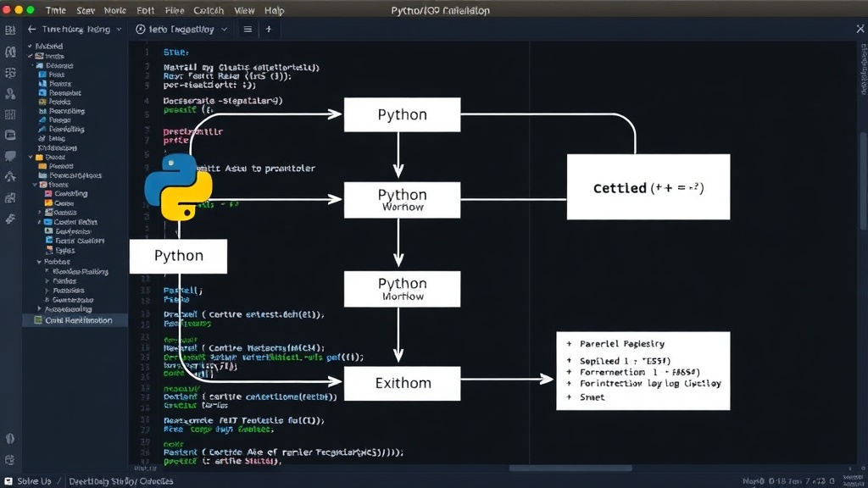Click the plus icon to add a tab

(269, 30)
